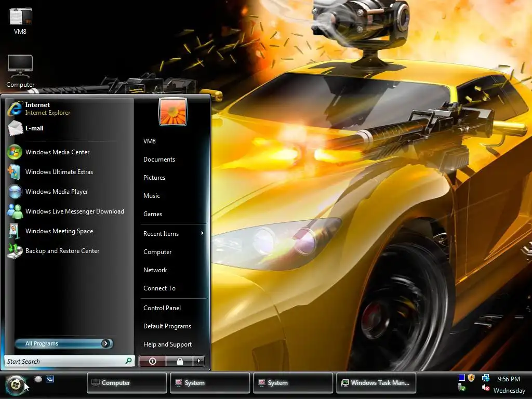Open Backup and Restore Center icon
Image resolution: width=532 pixels, height=399 pixels.
15,251
